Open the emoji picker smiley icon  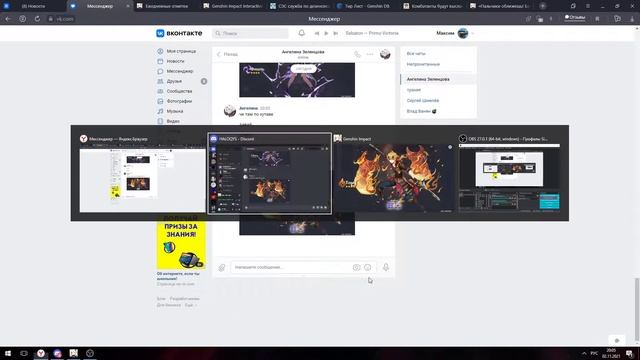(368, 267)
